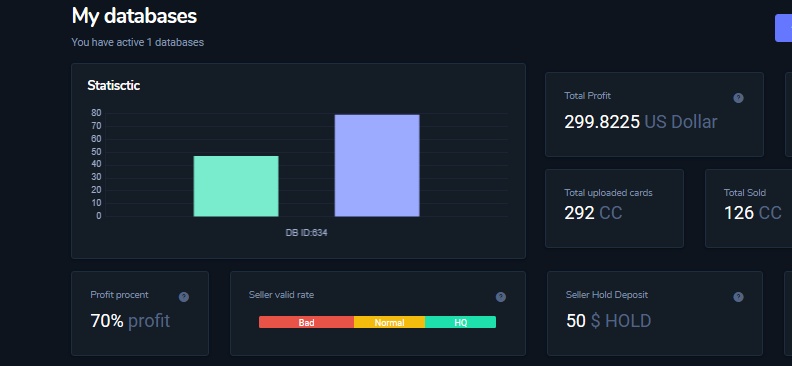This screenshot has width=792, height=366.
Task: Click the DB ID:634 chart label
Action: pyautogui.click(x=307, y=233)
